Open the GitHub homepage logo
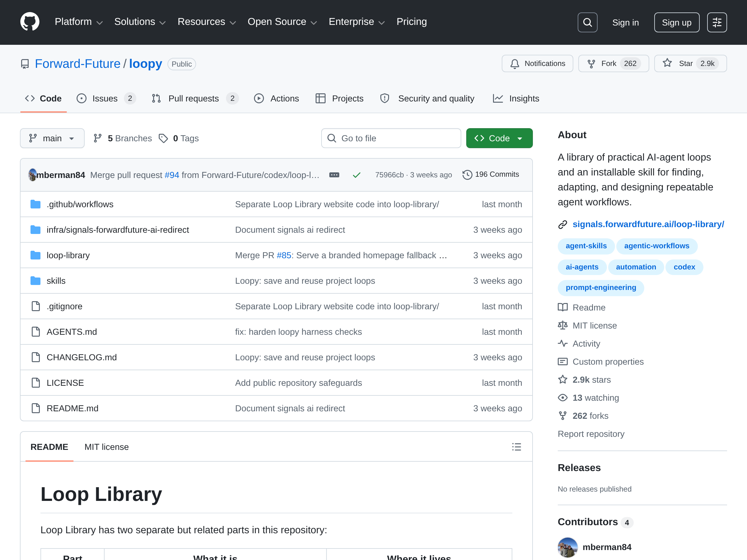747x560 pixels. tap(30, 22)
